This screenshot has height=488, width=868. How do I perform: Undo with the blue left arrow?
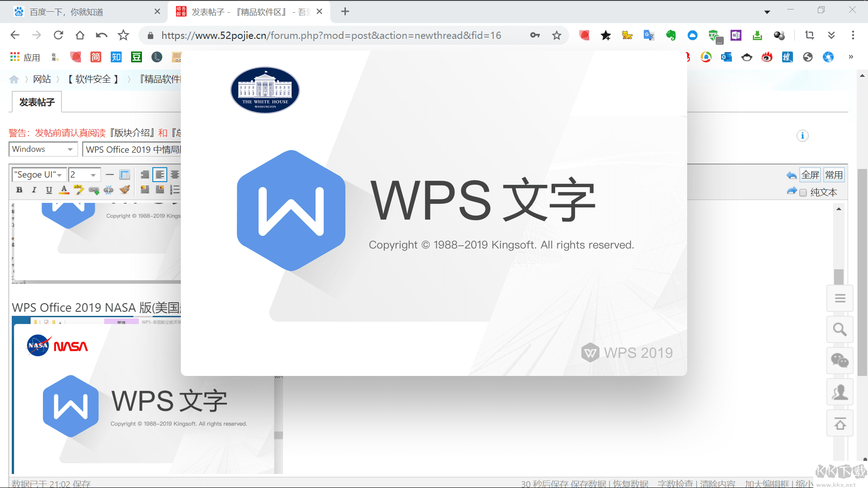click(x=792, y=175)
